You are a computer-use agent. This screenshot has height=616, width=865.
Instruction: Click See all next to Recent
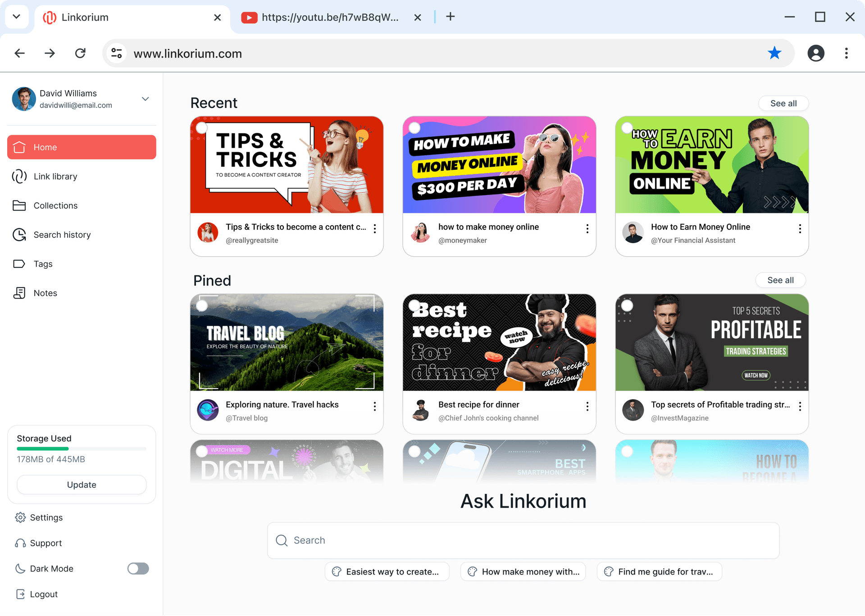click(x=783, y=103)
